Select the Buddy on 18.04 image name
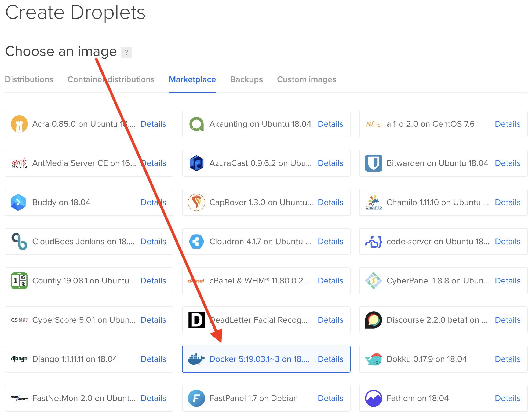Image resolution: width=532 pixels, height=416 pixels. (61, 202)
